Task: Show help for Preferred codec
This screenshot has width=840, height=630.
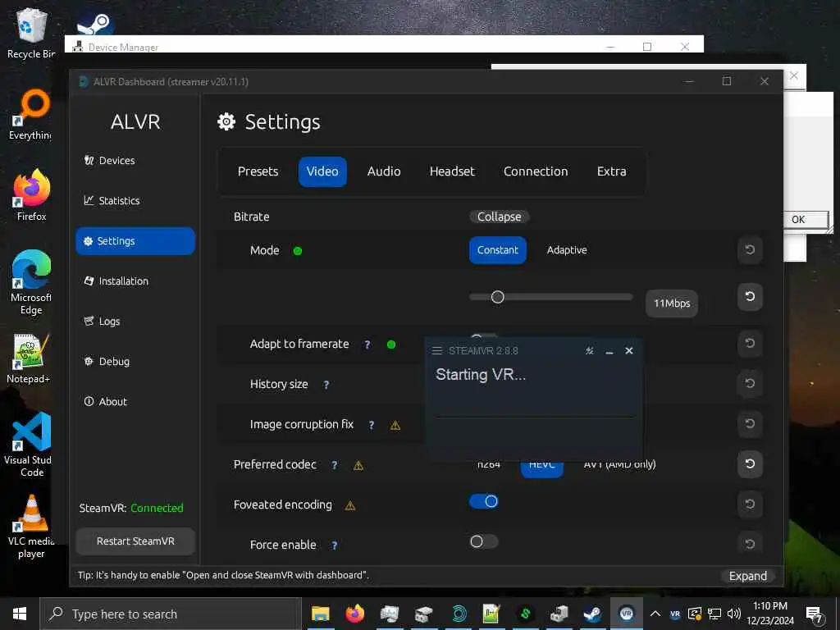Action: click(335, 465)
